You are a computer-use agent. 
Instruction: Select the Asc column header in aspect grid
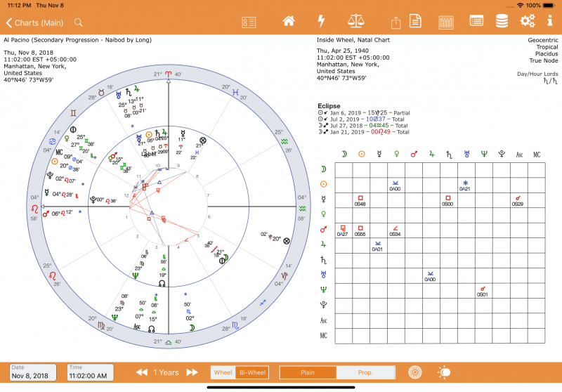[x=519, y=155]
